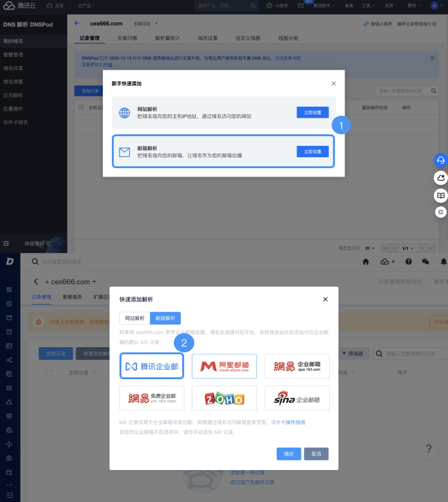The height and width of the screenshot is (502, 448).
Task: Click 立即设置 for 网站解析
Action: (313, 113)
